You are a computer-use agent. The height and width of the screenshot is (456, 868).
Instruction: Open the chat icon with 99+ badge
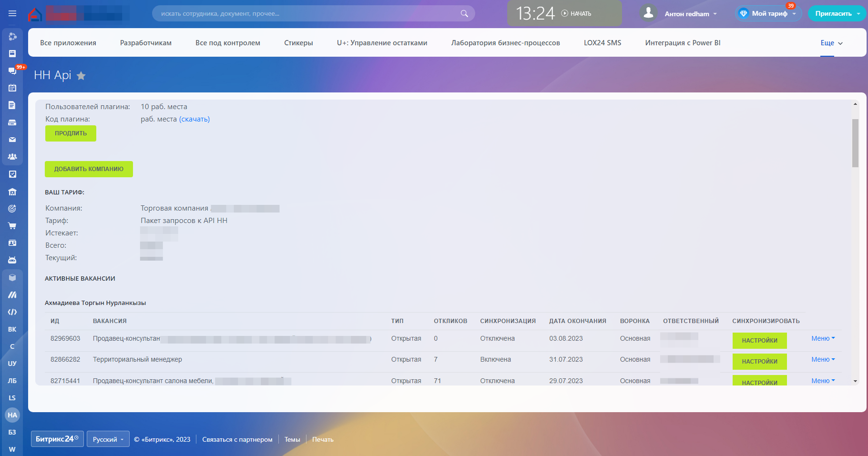coord(12,71)
